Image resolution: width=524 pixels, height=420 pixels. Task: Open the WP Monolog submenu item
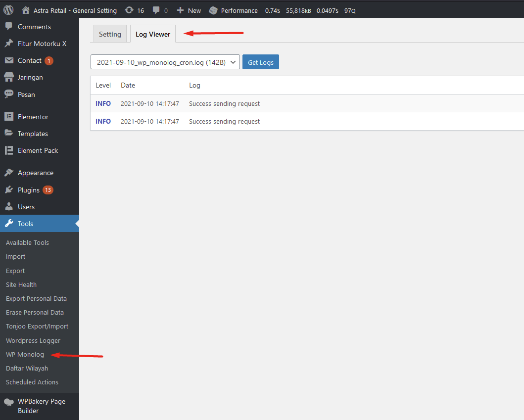coord(25,355)
